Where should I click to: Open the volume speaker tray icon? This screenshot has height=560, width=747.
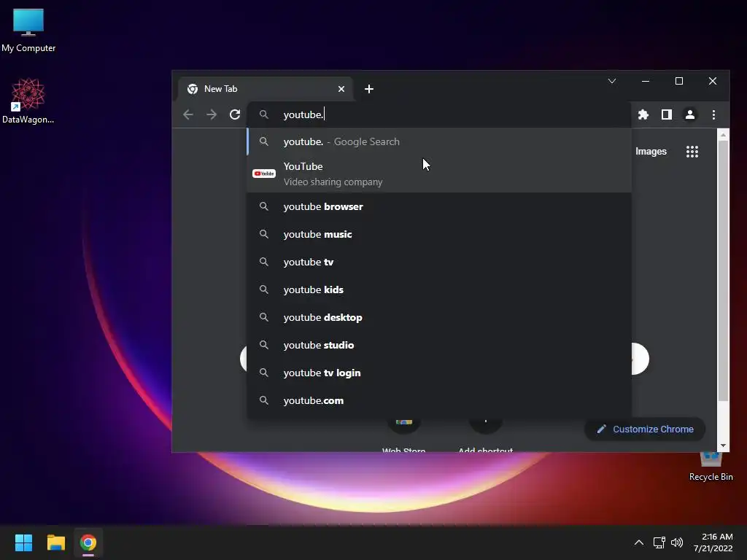tap(677, 542)
